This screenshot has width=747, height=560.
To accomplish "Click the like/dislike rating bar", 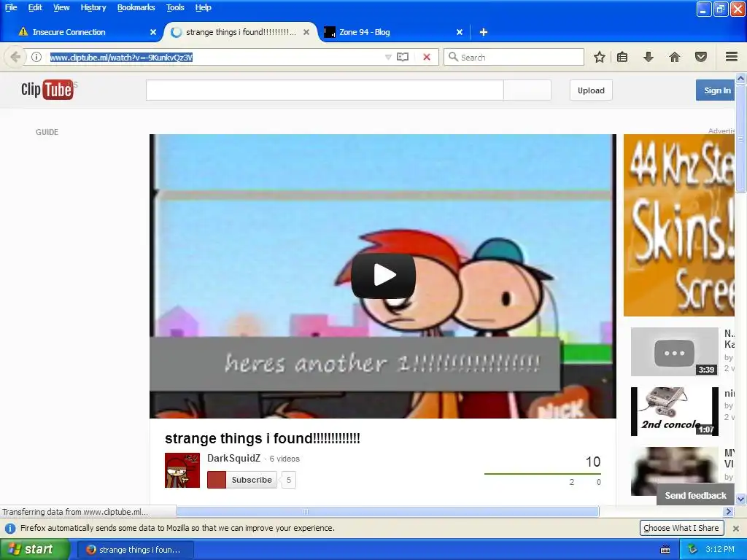I will [543, 474].
